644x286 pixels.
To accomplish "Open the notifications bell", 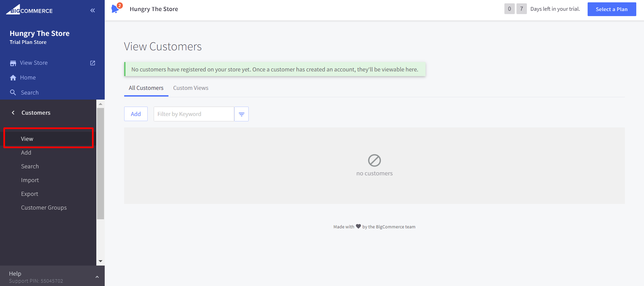I will (x=115, y=9).
